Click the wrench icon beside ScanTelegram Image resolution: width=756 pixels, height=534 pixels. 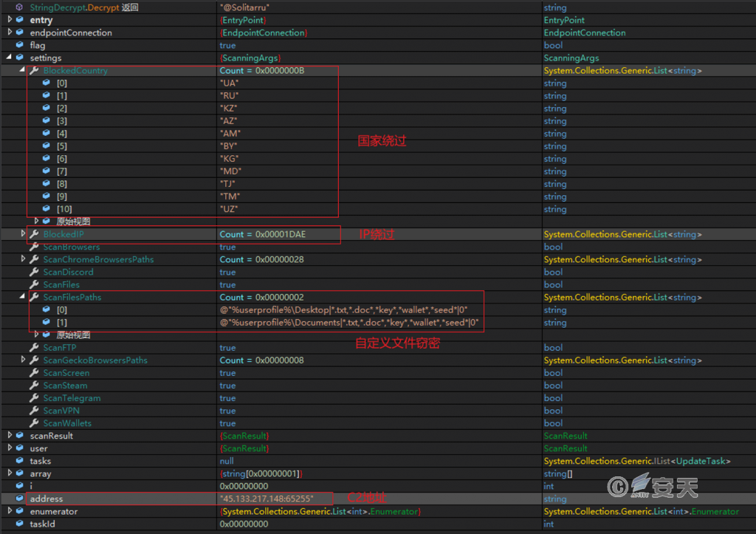pos(34,398)
